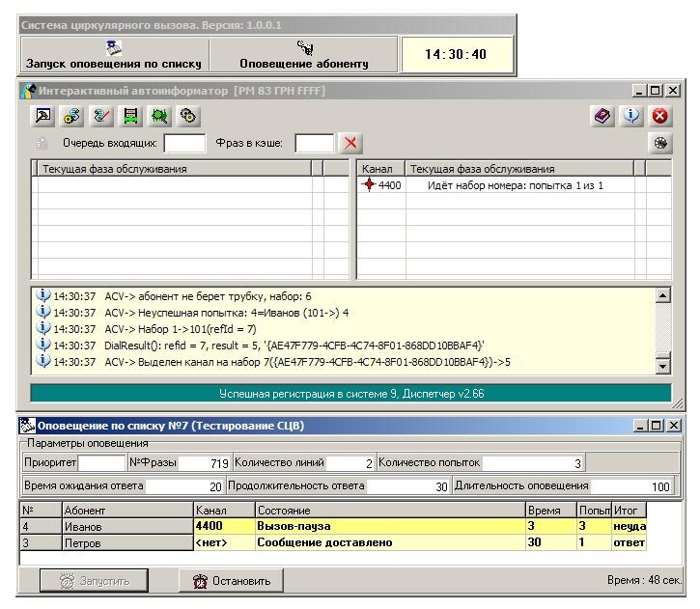
Task: Click the sixth toolbar icon with gears
Action: point(187,116)
